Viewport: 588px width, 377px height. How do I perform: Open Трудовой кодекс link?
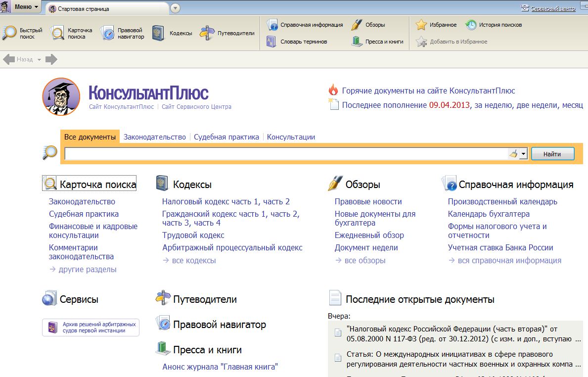tap(193, 235)
